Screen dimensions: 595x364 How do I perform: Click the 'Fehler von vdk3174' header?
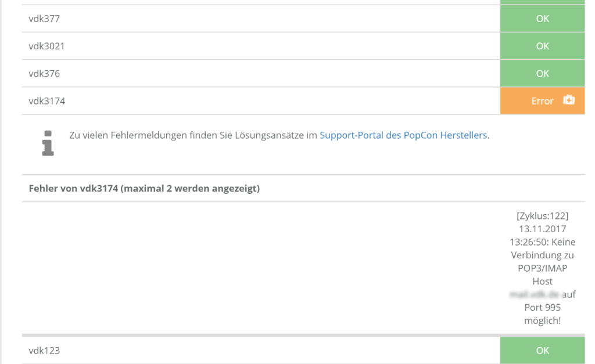144,189
